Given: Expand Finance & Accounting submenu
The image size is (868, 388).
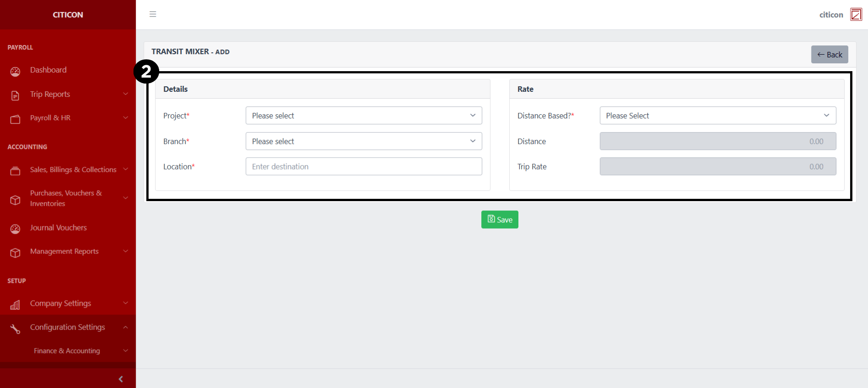Looking at the screenshot, I should coord(67,351).
